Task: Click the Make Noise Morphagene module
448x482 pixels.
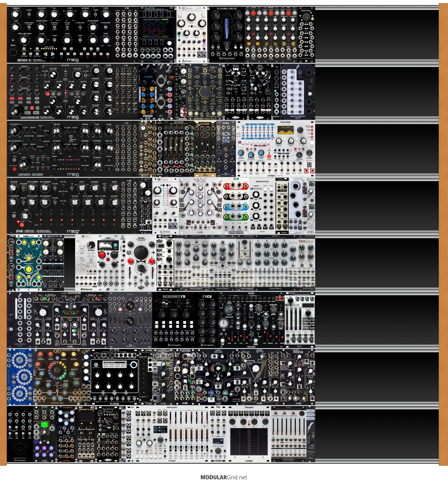Action: pos(218,377)
